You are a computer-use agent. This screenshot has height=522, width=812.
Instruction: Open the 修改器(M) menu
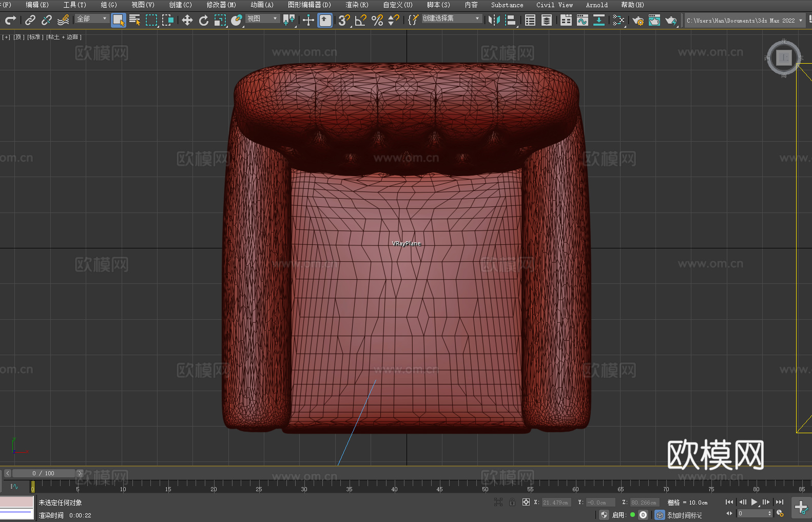tap(221, 5)
